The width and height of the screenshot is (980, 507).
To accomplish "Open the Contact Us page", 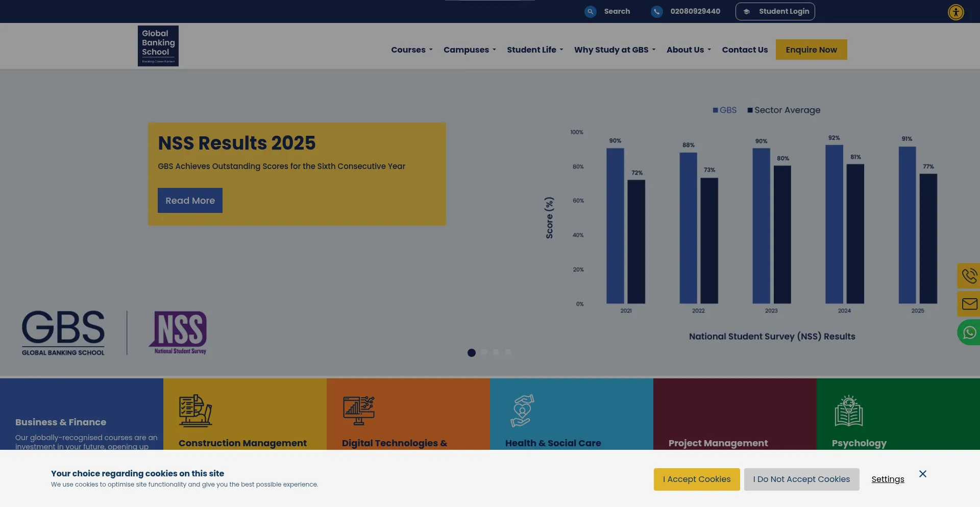I will pos(745,50).
